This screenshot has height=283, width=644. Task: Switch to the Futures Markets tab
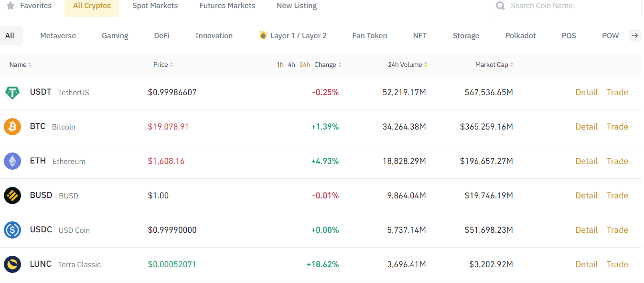[x=227, y=6]
